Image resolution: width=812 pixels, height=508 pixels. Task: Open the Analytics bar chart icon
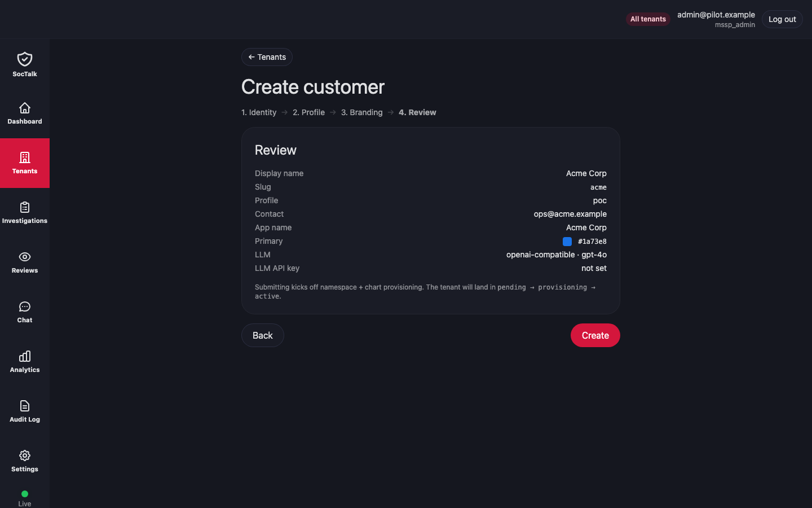[x=25, y=356]
